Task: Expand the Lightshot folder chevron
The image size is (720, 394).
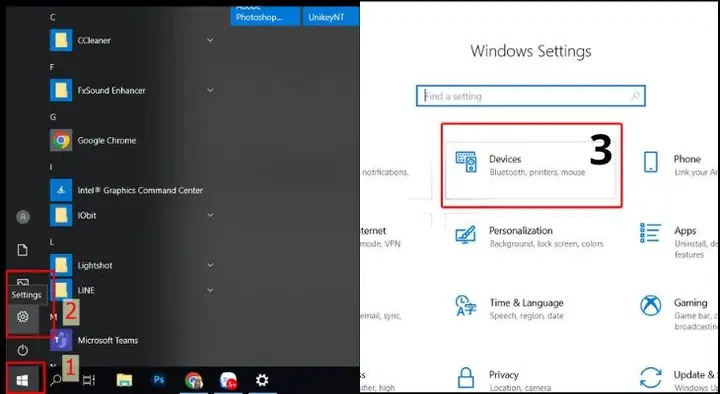Action: pos(210,265)
